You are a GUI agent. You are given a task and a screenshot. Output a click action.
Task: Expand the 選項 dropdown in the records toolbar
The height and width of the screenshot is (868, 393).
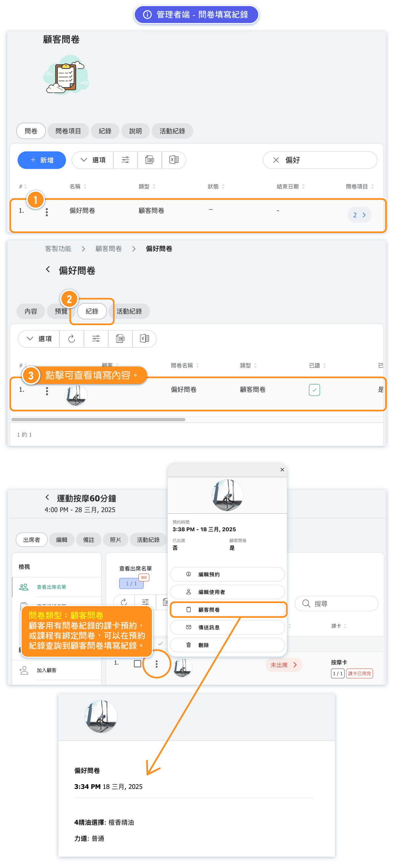(39, 339)
